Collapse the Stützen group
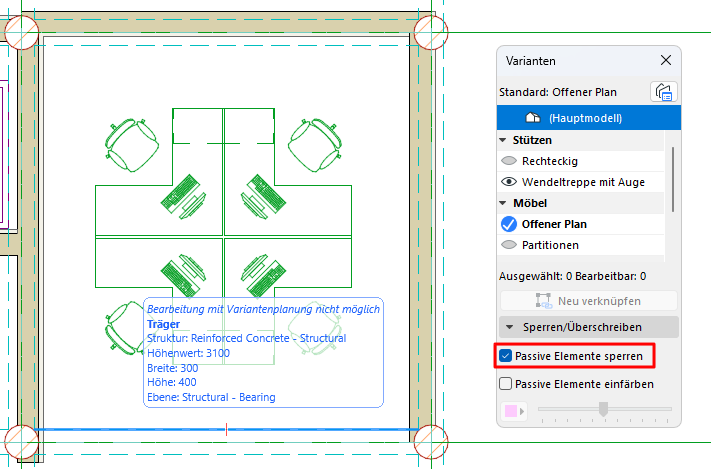The width and height of the screenshot is (711, 469). tap(503, 140)
